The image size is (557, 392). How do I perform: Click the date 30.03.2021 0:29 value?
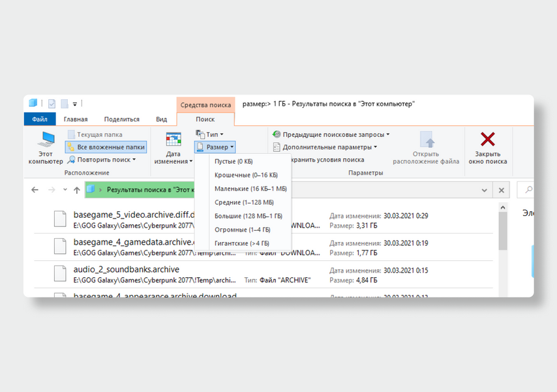pyautogui.click(x=406, y=216)
